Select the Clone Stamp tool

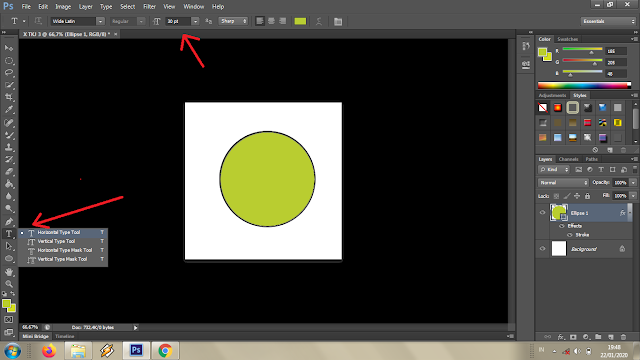[x=9, y=147]
